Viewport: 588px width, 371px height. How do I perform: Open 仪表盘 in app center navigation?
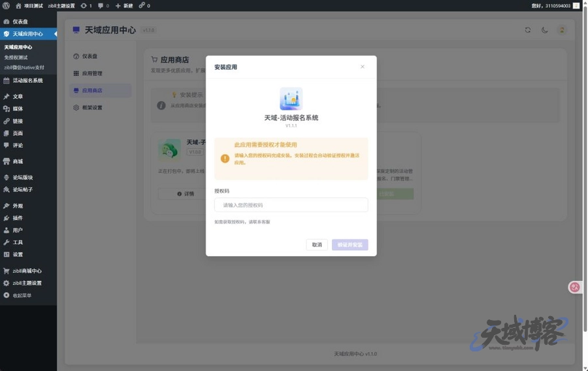pyautogui.click(x=101, y=56)
